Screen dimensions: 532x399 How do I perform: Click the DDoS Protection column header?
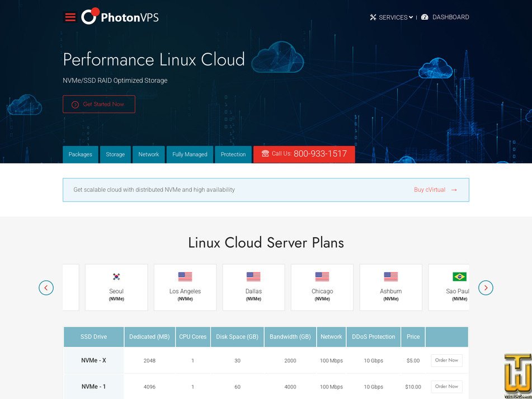[374, 337]
